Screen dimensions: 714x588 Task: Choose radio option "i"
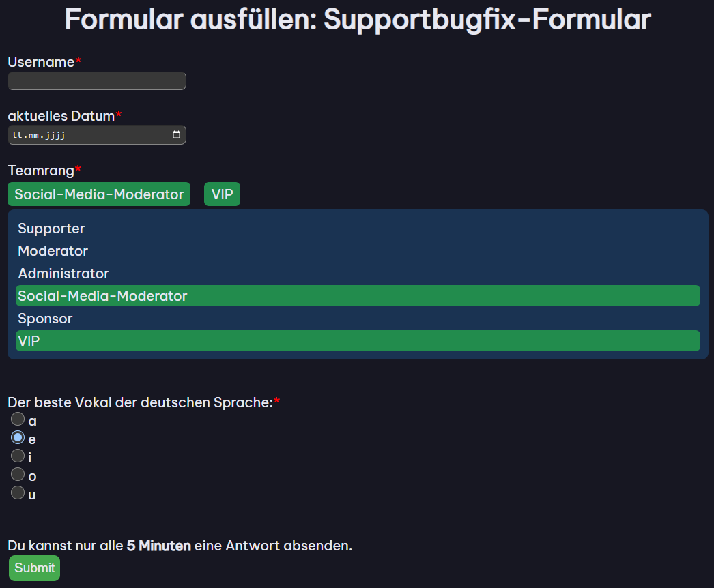pos(18,456)
